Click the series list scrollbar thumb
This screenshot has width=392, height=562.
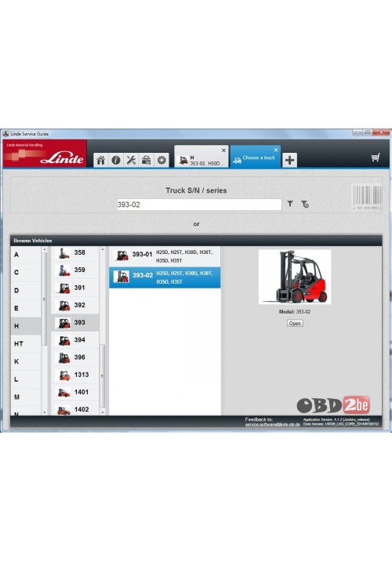click(x=102, y=375)
